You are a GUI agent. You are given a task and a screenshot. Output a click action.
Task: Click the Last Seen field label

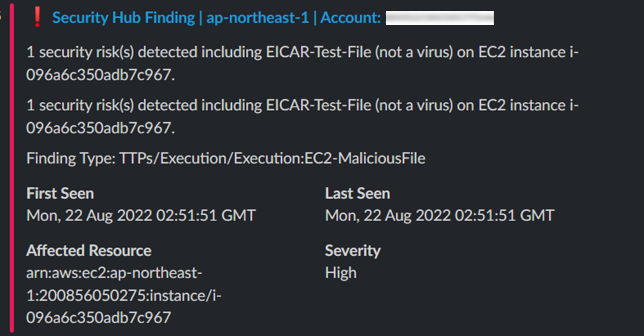click(357, 193)
